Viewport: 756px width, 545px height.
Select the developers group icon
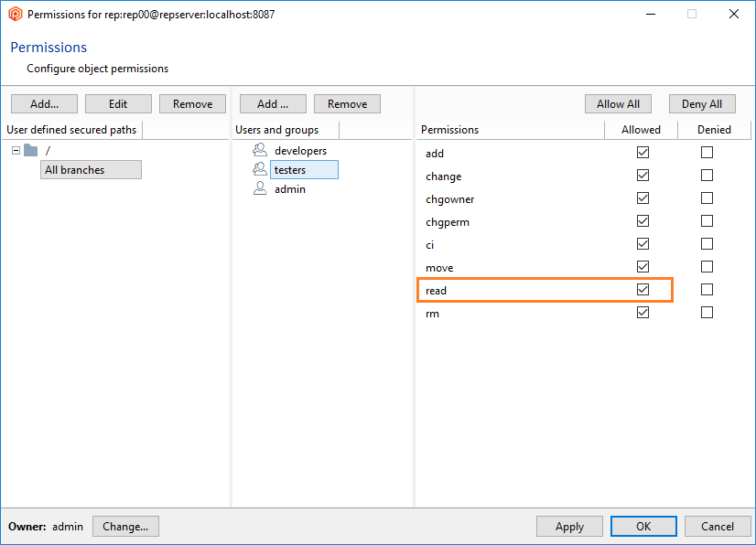point(260,150)
